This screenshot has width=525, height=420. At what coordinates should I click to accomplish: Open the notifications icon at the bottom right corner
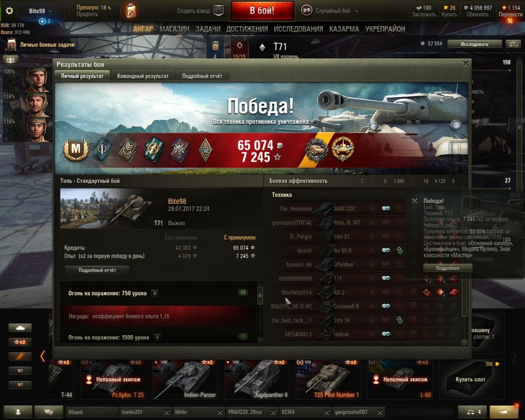[504, 412]
